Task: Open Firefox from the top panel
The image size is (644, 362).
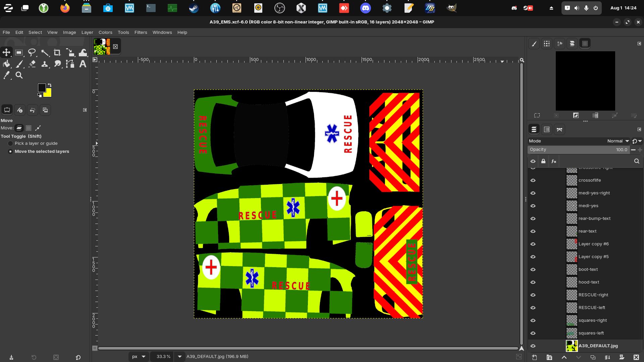Action: coord(65,8)
